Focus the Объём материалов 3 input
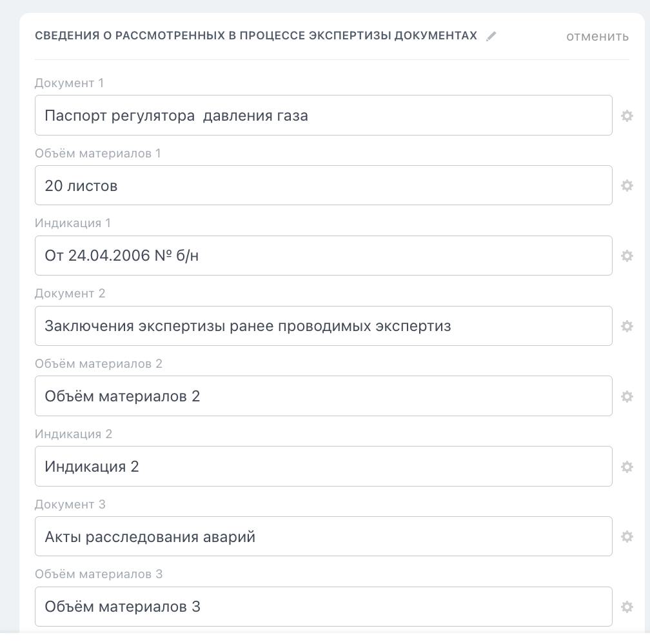 [x=323, y=607]
